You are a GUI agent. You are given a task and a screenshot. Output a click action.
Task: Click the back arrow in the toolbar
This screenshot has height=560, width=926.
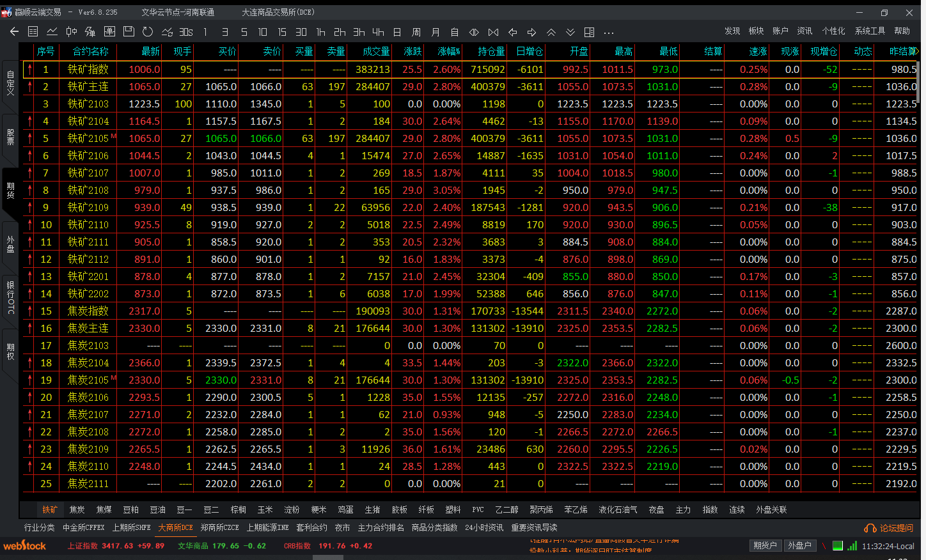(x=14, y=31)
